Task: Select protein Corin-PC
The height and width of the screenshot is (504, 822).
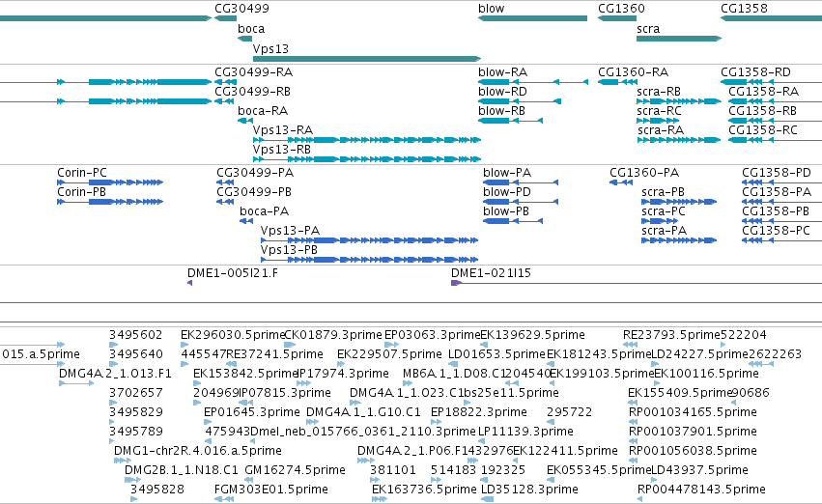Action: point(110,182)
